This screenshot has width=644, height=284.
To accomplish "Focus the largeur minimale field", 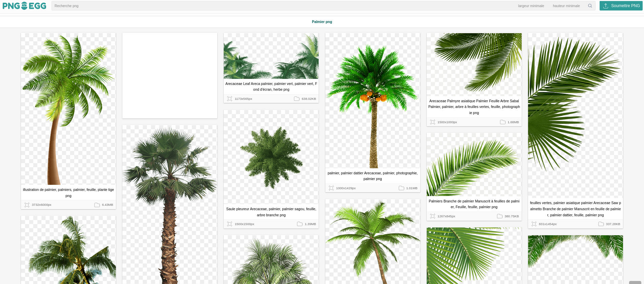I will (531, 6).
